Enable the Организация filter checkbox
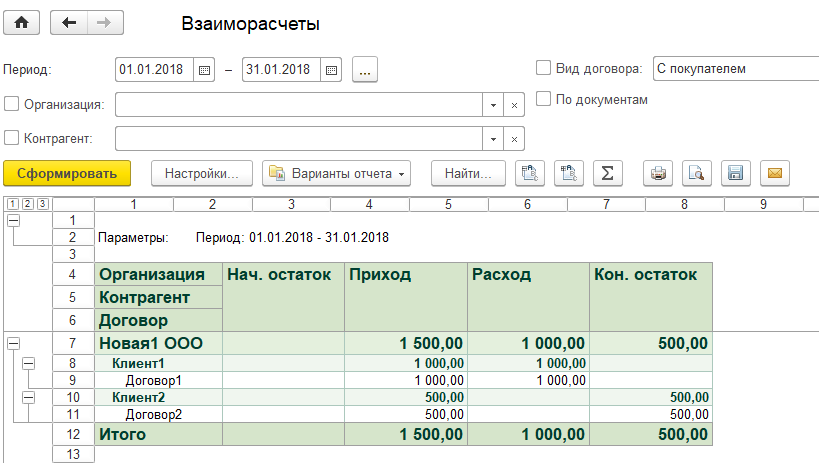 point(12,104)
